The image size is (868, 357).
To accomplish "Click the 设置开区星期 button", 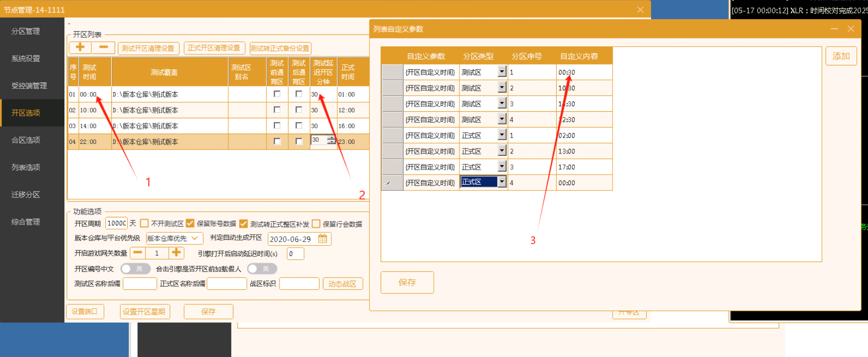I will coord(144,311).
